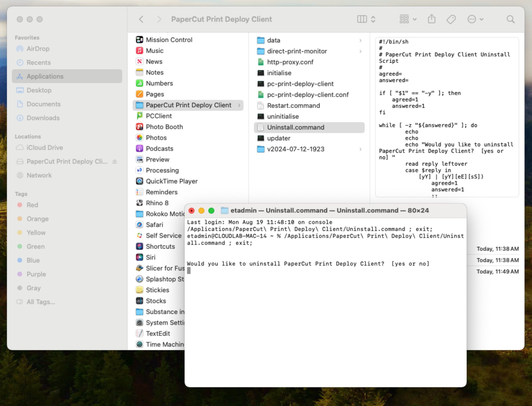The height and width of the screenshot is (406, 532).
Task: Select Uninstall.command file
Action: [x=309, y=127]
